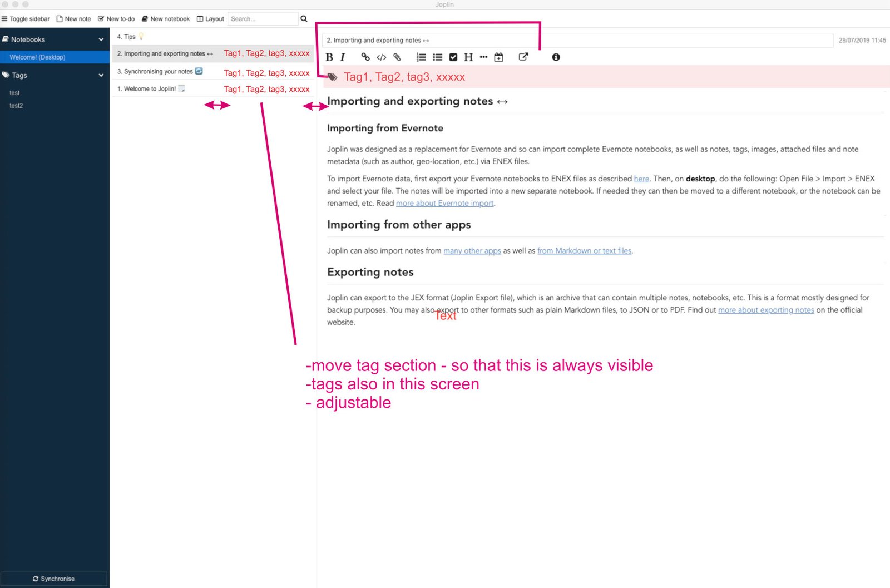Collapse the Tags section chevron

(x=101, y=75)
